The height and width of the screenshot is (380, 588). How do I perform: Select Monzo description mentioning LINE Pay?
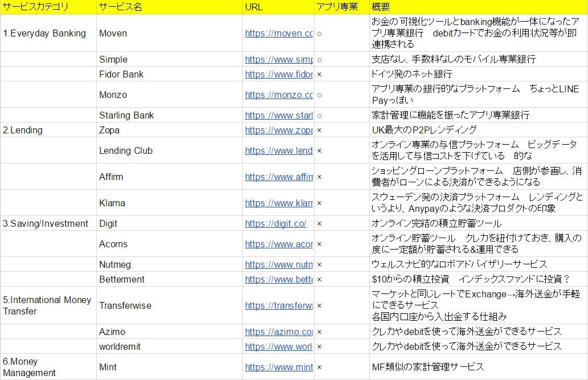point(479,95)
